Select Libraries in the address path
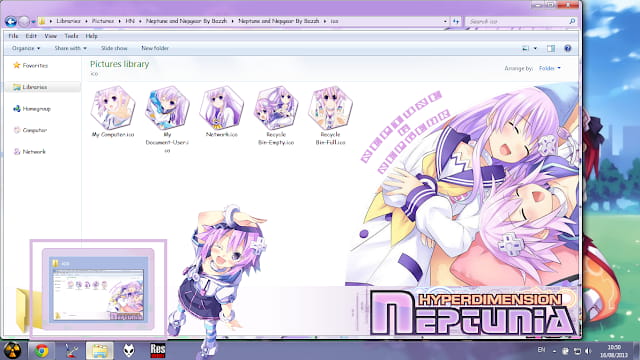 [x=68, y=21]
